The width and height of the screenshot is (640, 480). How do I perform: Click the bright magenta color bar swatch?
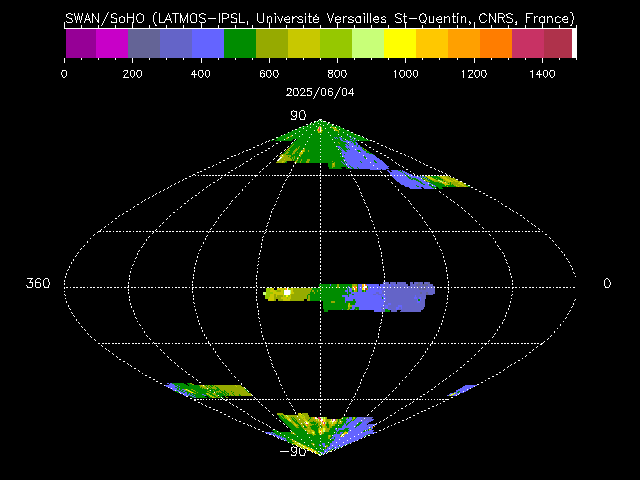112,43
